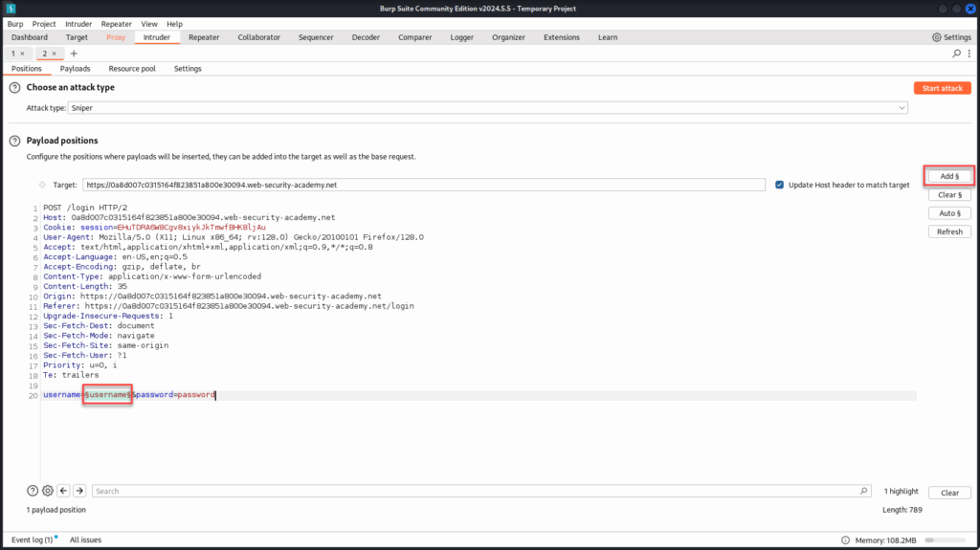Viewport: 980px width, 550px height.
Task: Switch to the Extensions tab
Action: tap(561, 37)
